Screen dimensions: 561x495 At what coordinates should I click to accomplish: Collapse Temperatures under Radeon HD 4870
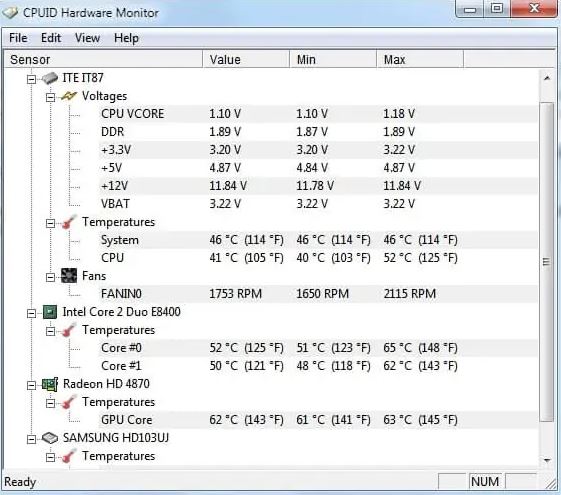tap(50, 403)
